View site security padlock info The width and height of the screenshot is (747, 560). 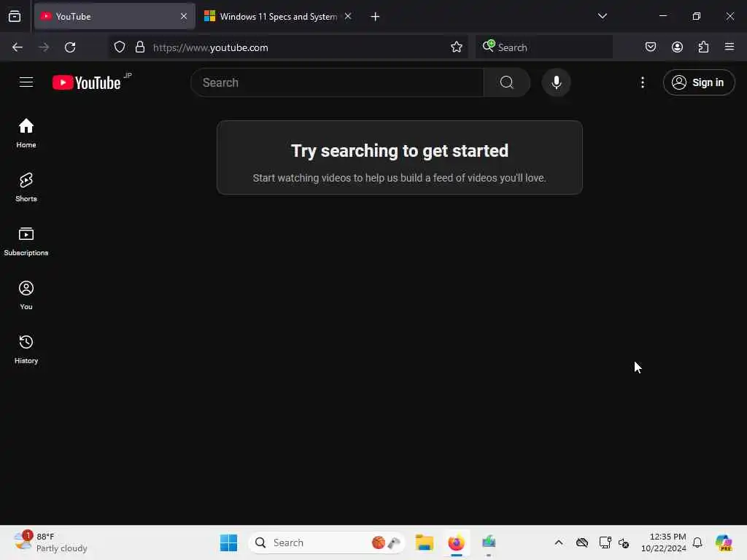coord(139,47)
